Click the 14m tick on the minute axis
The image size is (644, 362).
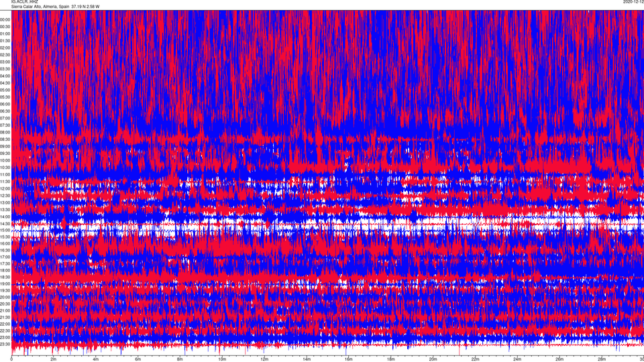tap(307, 359)
